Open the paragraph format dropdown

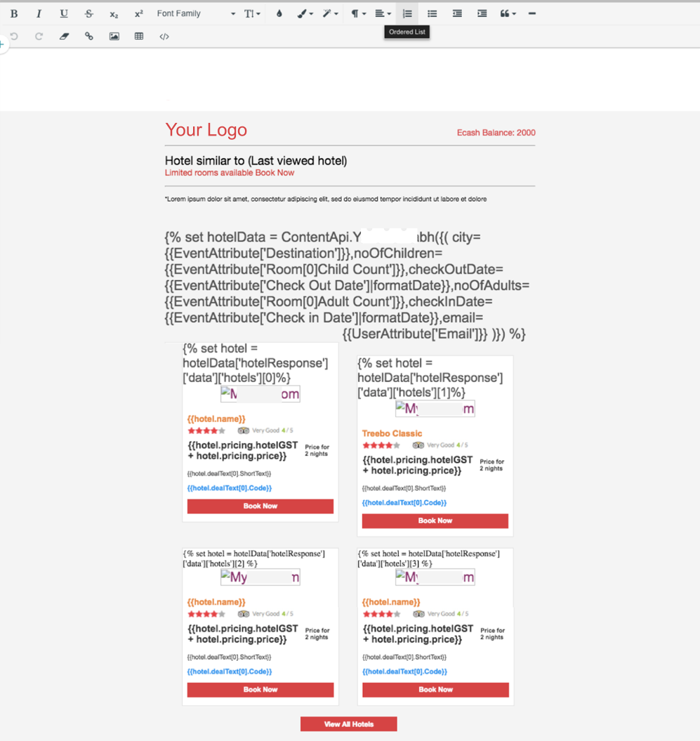click(358, 13)
